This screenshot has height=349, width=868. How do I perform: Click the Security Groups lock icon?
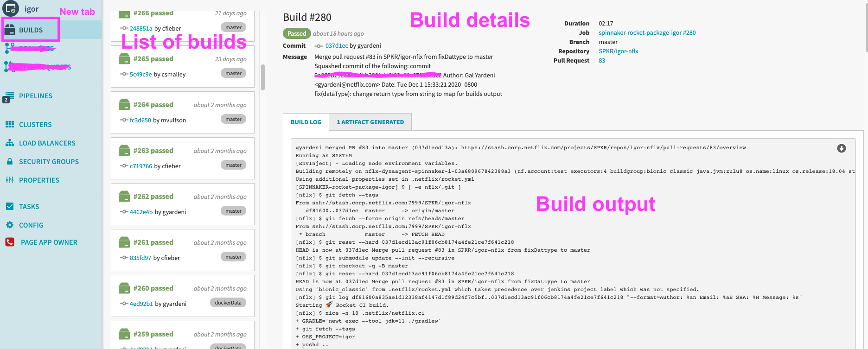(x=10, y=161)
